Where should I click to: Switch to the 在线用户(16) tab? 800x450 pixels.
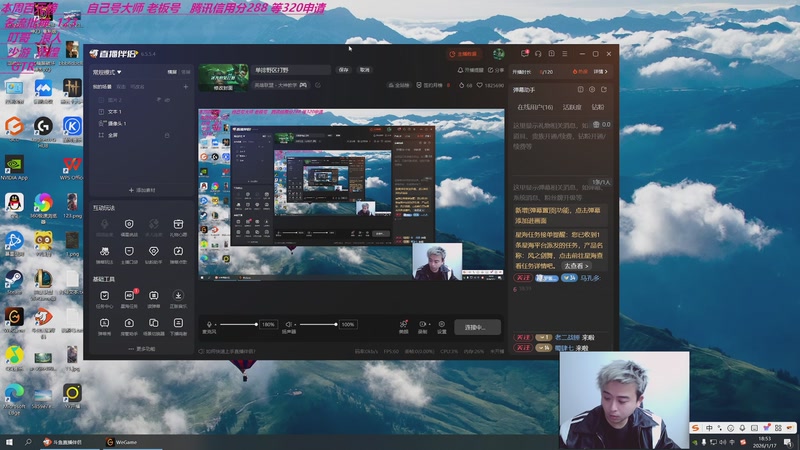(535, 107)
